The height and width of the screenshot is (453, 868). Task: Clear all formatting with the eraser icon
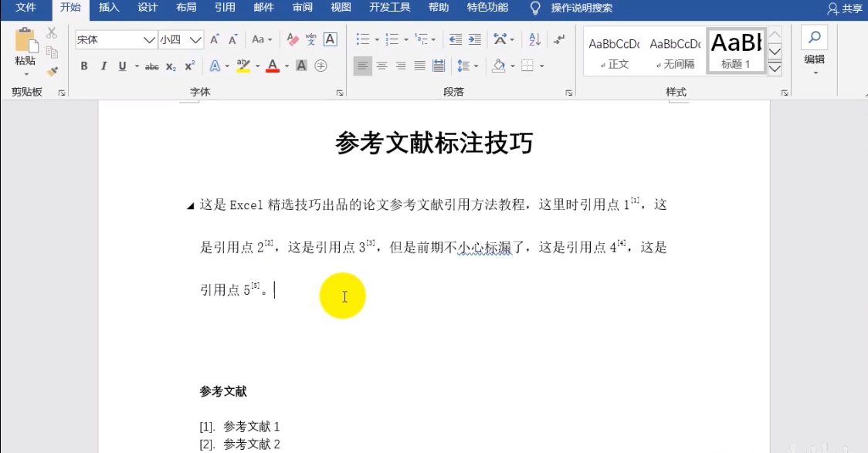(x=293, y=39)
